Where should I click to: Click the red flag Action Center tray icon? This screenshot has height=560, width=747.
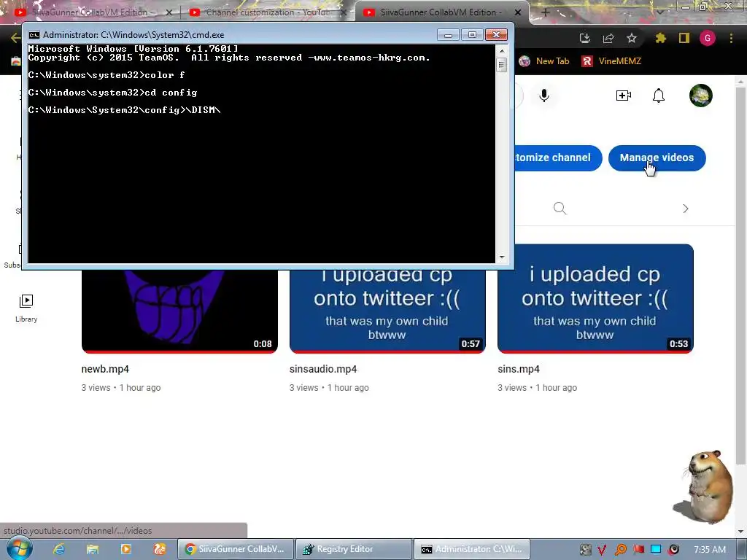click(638, 550)
